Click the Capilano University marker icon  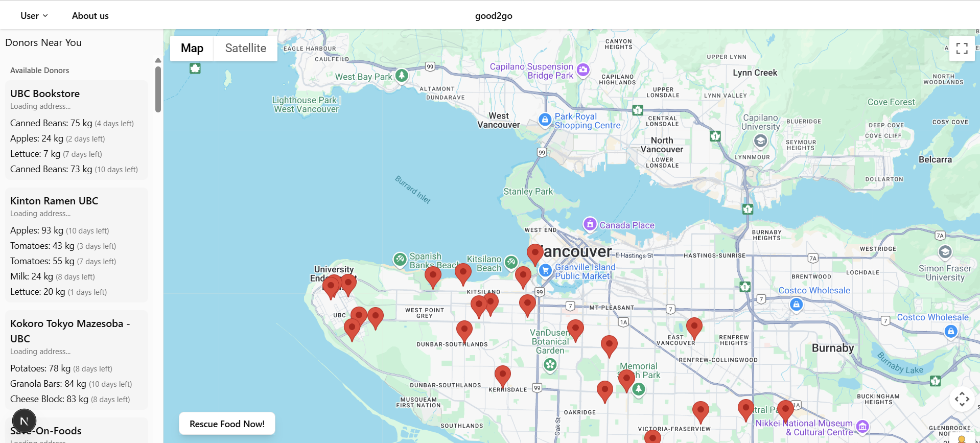760,141
